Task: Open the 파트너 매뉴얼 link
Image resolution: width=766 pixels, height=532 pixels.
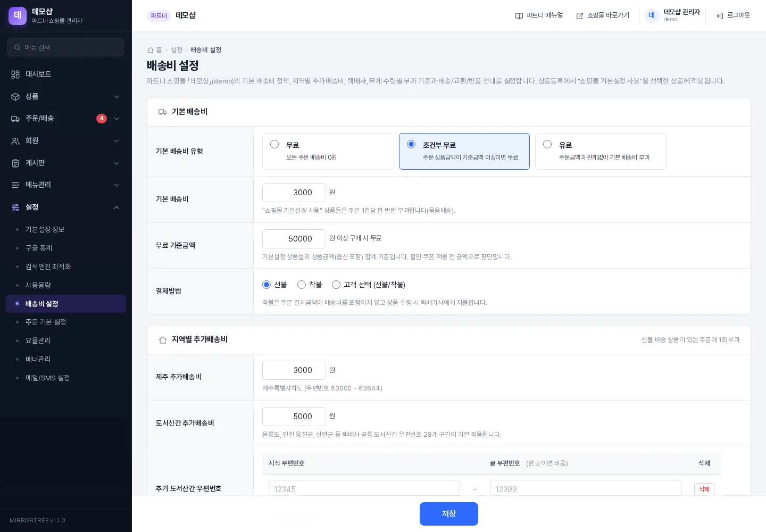Action: pos(539,15)
